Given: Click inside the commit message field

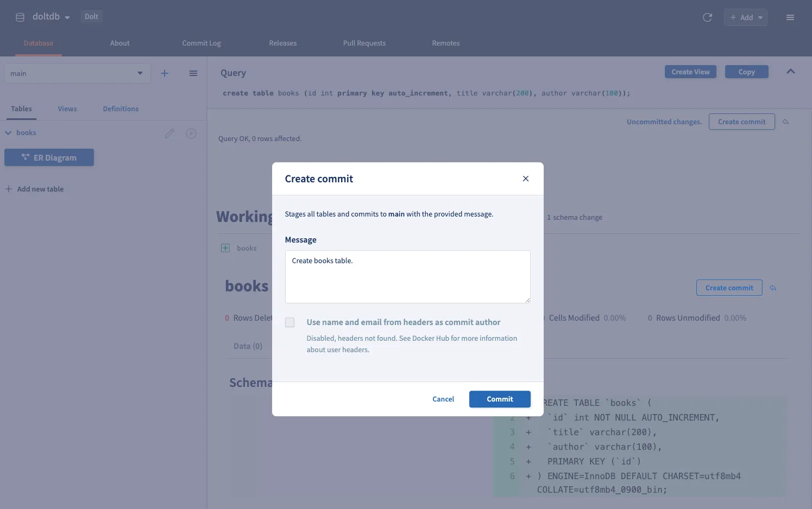Looking at the screenshot, I should click(x=407, y=277).
